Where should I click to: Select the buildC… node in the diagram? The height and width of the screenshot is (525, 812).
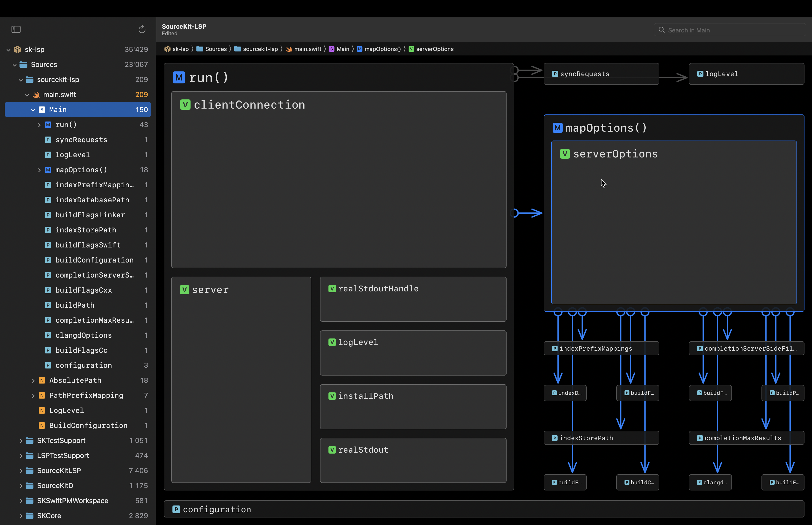tap(637, 482)
